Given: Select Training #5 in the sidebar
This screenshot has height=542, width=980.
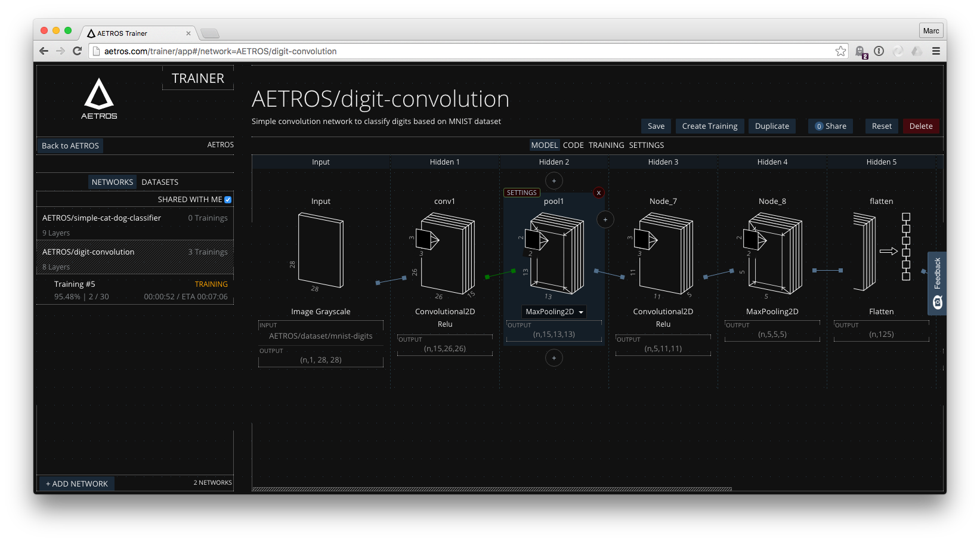Looking at the screenshot, I should (x=75, y=284).
